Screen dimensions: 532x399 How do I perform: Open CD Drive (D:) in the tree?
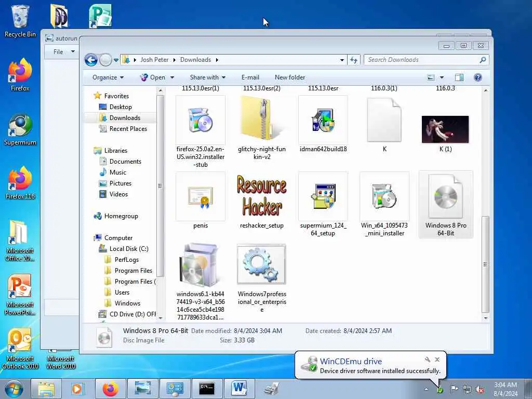pos(132,314)
